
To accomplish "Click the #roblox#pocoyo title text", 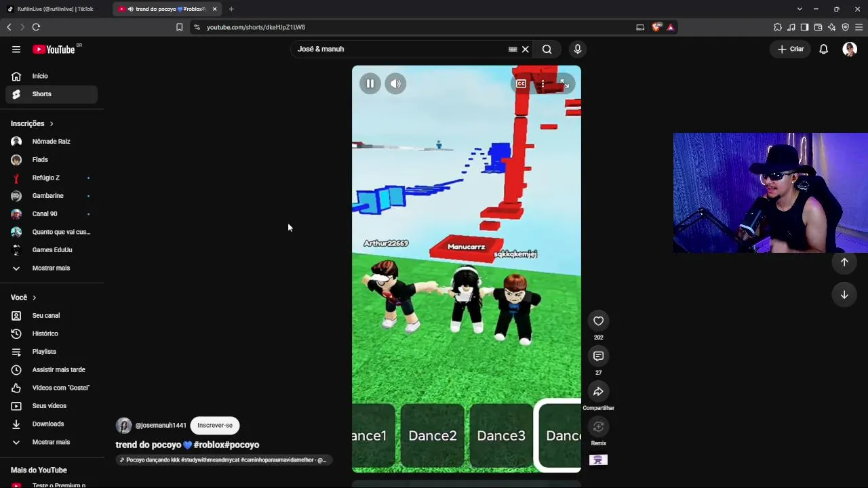I will [226, 445].
